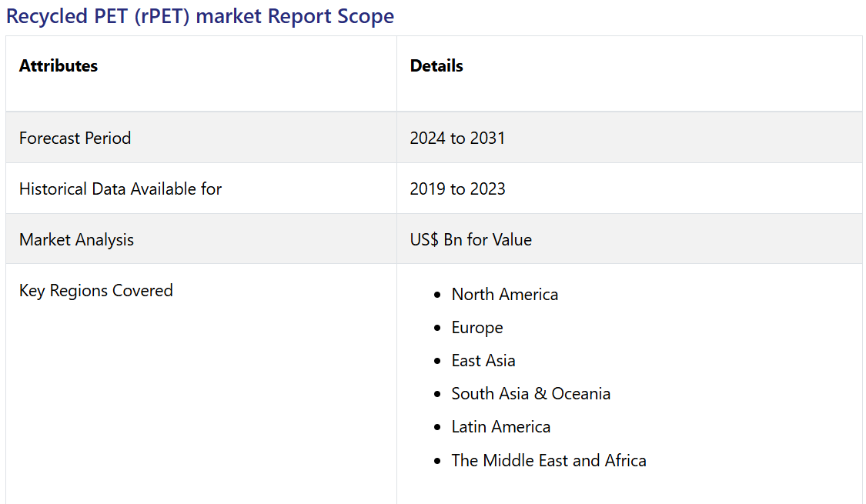Screen dimensions: 866x504
Task: Click the '2019 to 2023' value
Action: [457, 189]
